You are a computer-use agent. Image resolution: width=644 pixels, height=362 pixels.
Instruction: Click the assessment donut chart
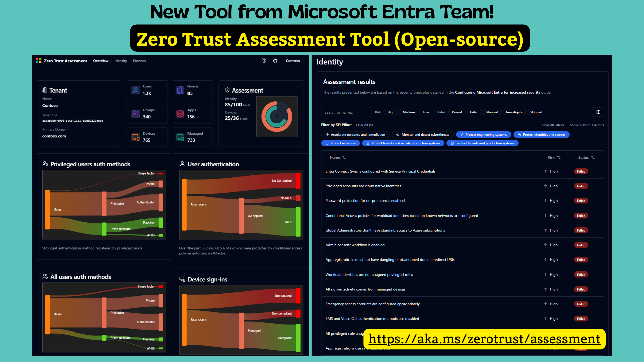pyautogui.click(x=277, y=117)
